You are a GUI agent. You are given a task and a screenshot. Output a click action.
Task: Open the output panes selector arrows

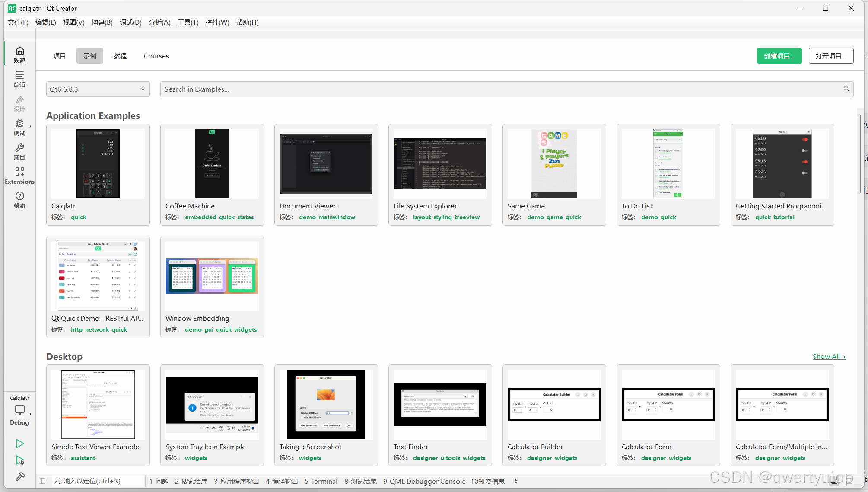click(515, 481)
